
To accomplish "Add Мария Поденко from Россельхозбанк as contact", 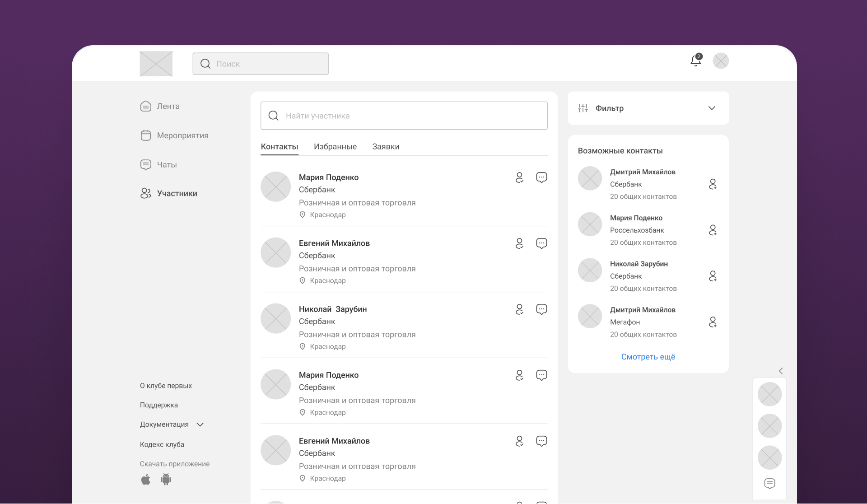I will click(x=713, y=230).
